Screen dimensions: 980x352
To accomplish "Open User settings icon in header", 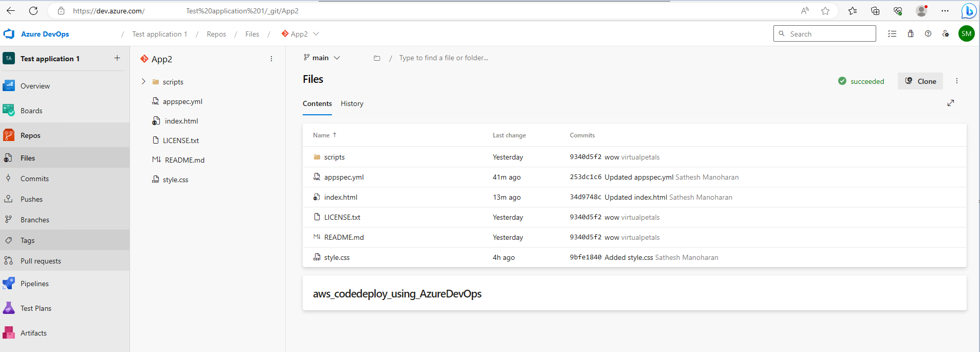I will pyautogui.click(x=946, y=33).
